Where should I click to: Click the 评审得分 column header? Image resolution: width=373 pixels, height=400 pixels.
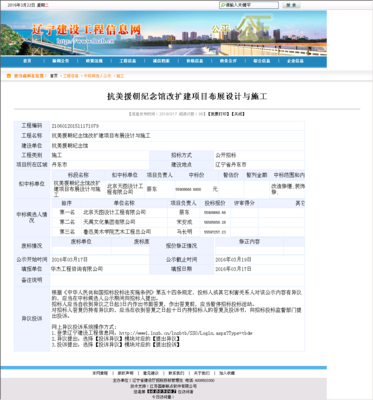(244, 203)
